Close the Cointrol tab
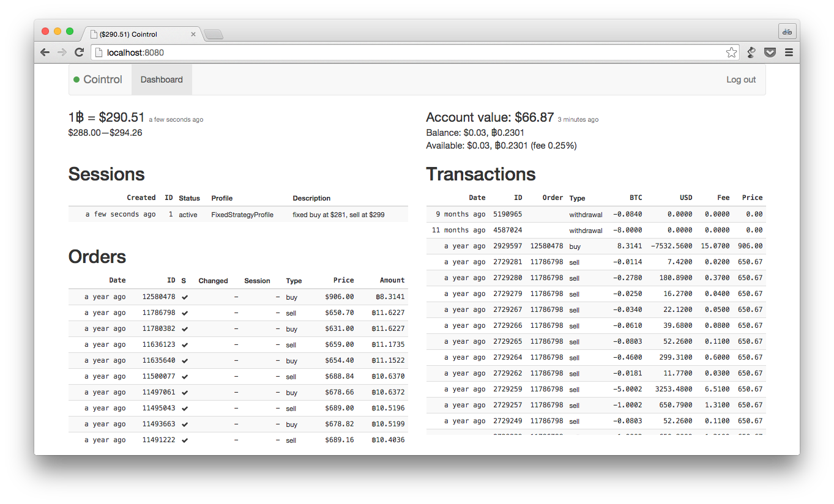 pyautogui.click(x=193, y=34)
